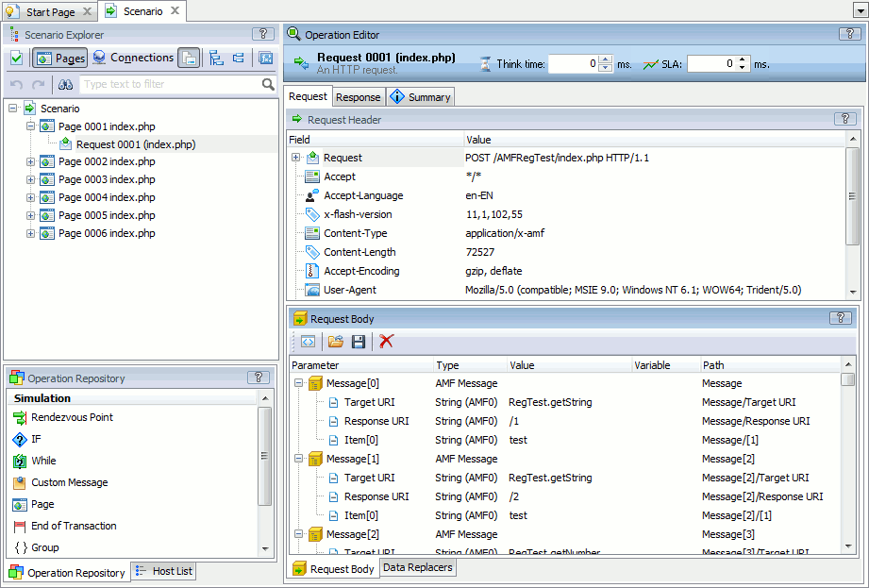The height and width of the screenshot is (588, 869).
Task: Click the Think time input field
Action: pyautogui.click(x=574, y=64)
